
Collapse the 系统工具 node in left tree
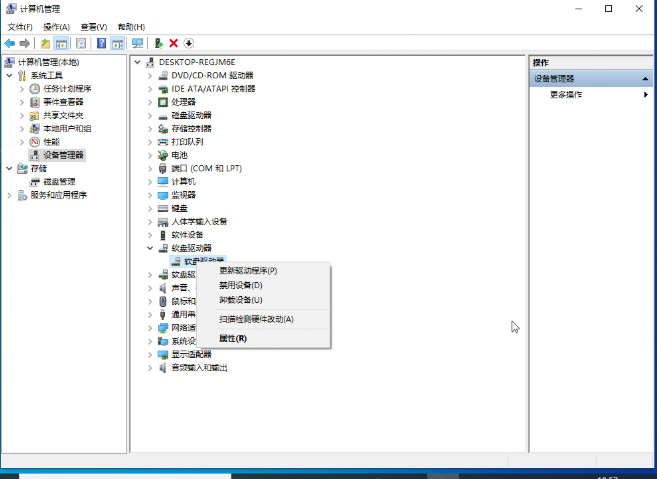pyautogui.click(x=9, y=75)
